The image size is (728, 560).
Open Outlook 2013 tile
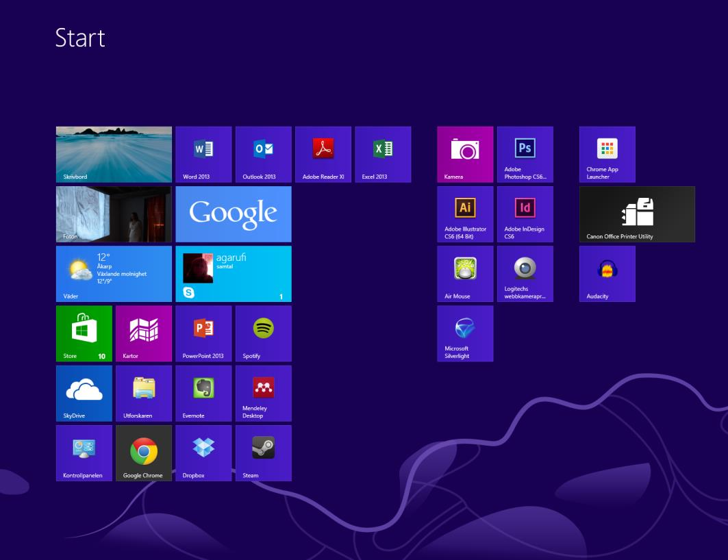click(263, 155)
